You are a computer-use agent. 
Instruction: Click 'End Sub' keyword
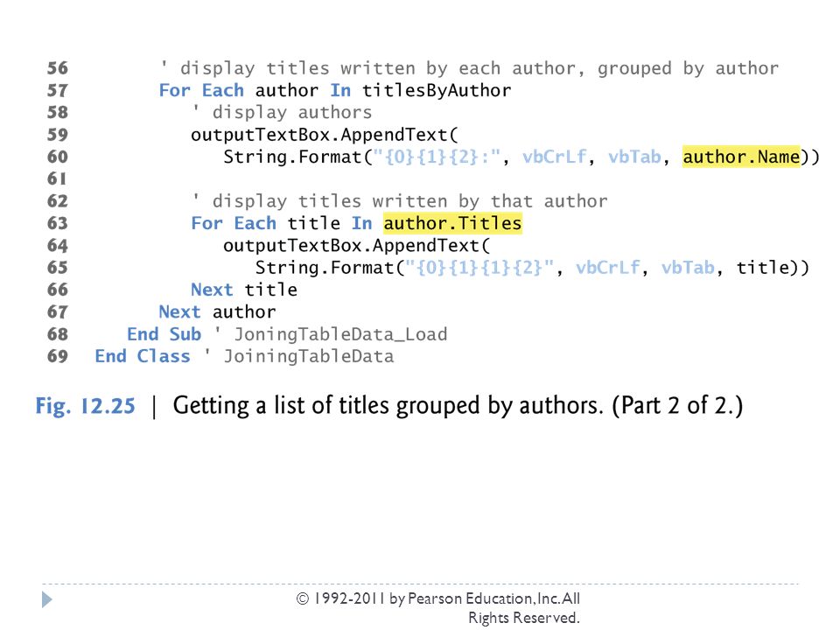coord(164,333)
